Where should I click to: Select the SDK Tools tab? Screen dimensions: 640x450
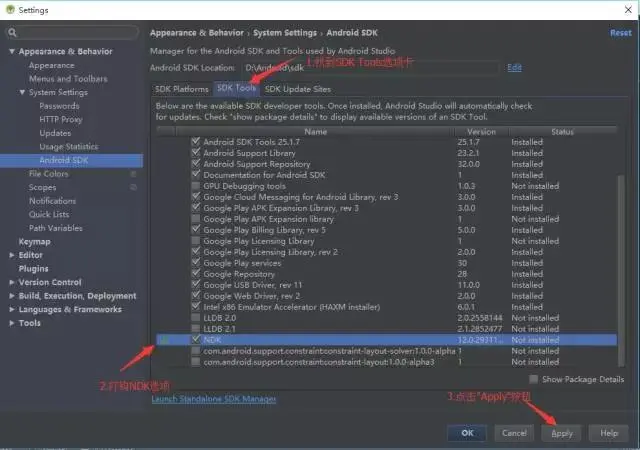pyautogui.click(x=236, y=88)
